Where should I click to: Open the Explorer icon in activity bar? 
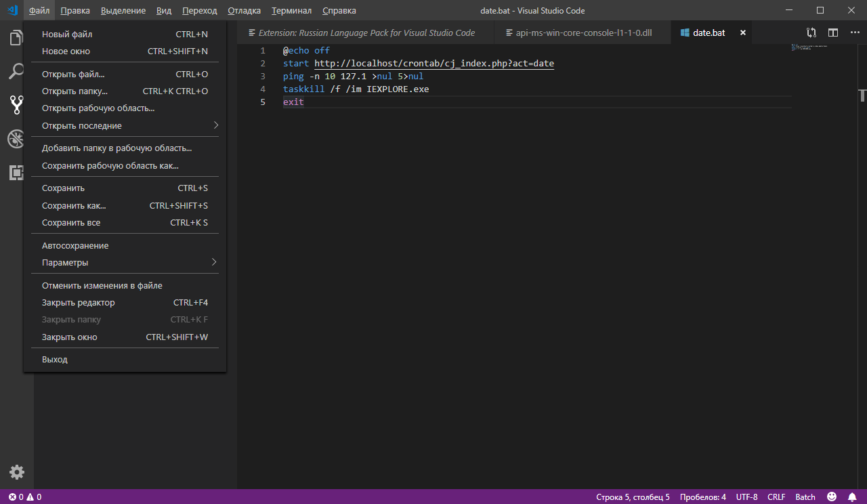(16, 38)
